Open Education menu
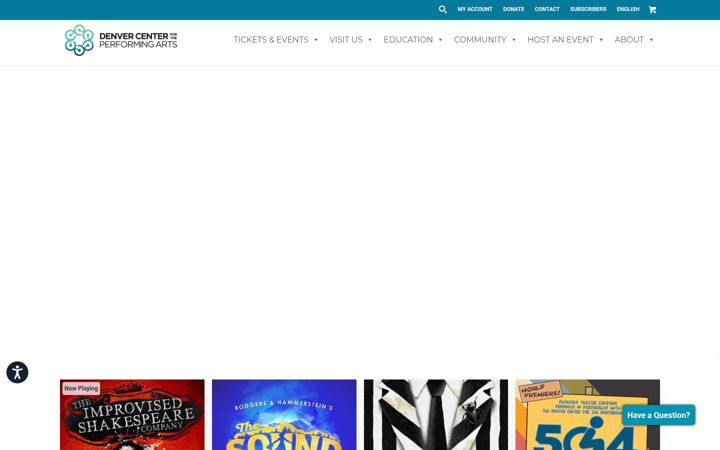720x450 pixels. pos(408,40)
